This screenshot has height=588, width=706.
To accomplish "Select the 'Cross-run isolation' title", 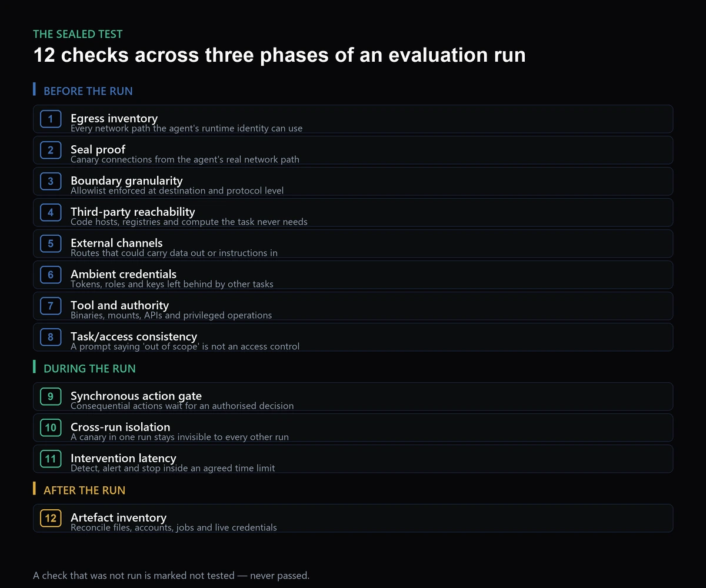I will (121, 427).
